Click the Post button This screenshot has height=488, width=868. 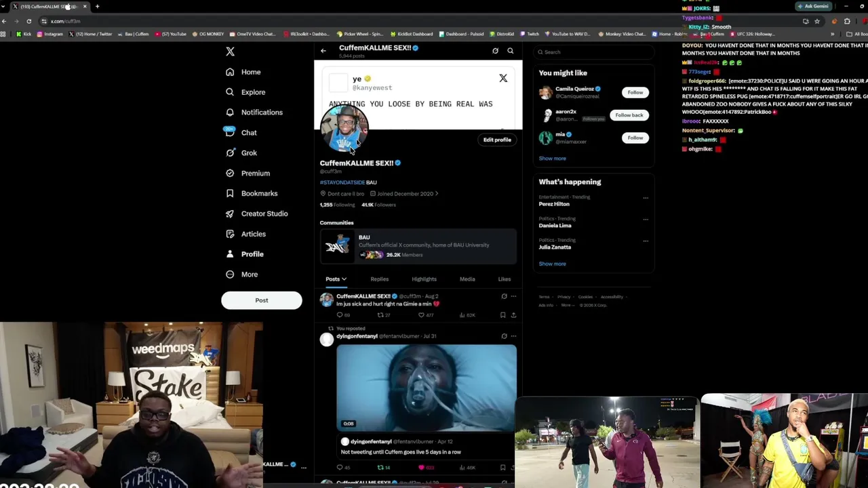pyautogui.click(x=262, y=300)
